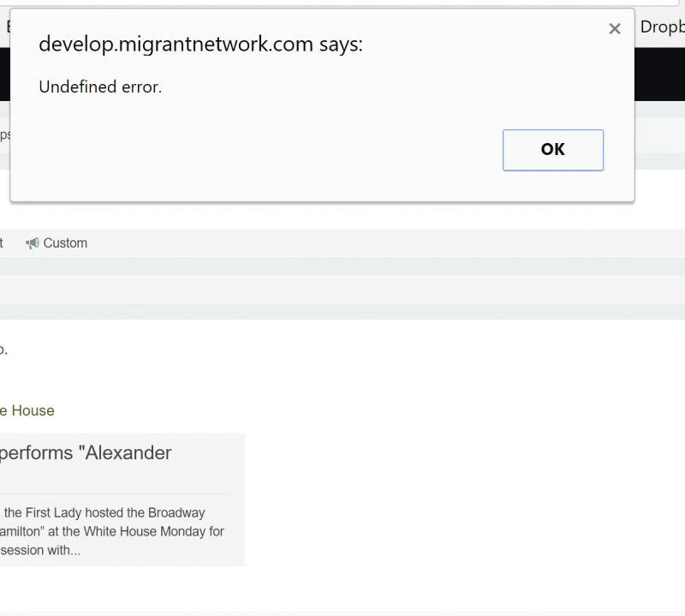
Task: Open the article titled performs "Alexander
Action: pyautogui.click(x=86, y=453)
